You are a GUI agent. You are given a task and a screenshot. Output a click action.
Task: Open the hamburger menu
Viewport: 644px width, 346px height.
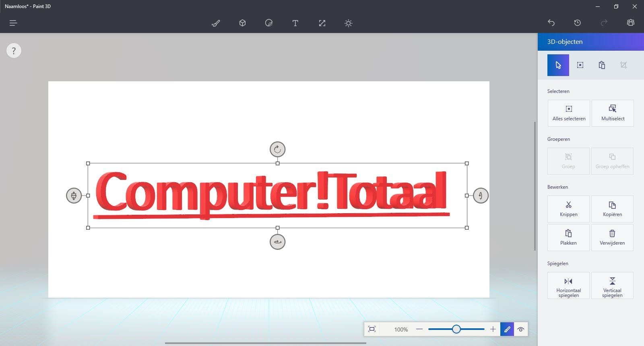13,23
